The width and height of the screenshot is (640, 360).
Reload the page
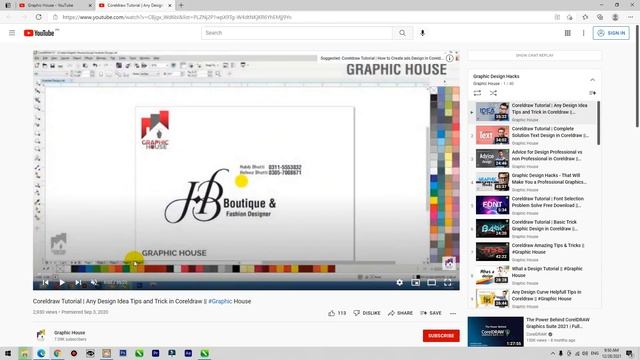38,17
